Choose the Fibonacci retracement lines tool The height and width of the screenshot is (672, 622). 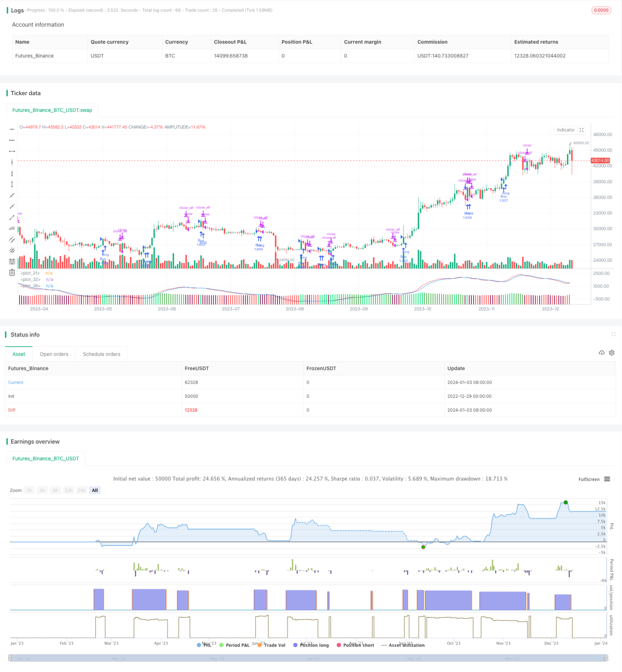(12, 261)
